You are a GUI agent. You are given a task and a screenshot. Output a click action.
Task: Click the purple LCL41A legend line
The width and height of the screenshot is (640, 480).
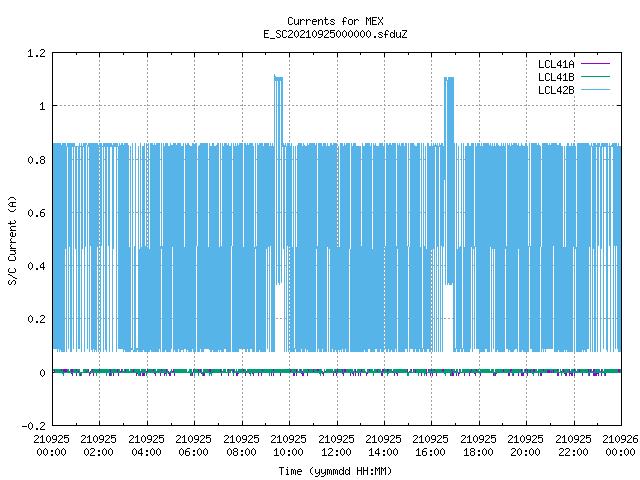click(595, 64)
